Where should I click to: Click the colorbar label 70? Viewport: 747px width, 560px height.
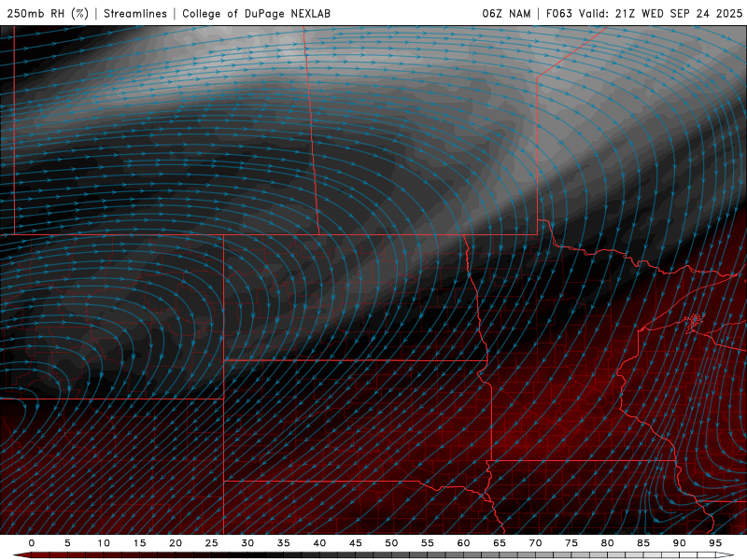535,543
